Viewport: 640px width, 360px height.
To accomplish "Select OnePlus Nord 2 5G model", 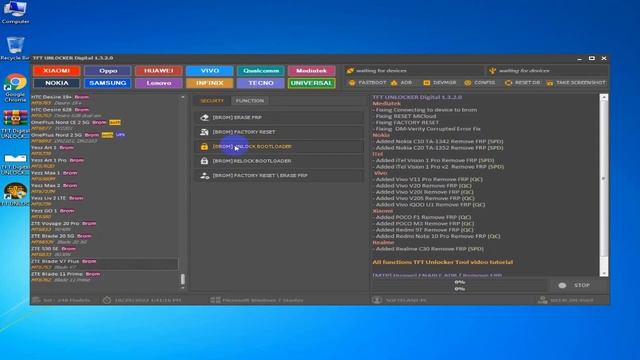I will (105, 138).
